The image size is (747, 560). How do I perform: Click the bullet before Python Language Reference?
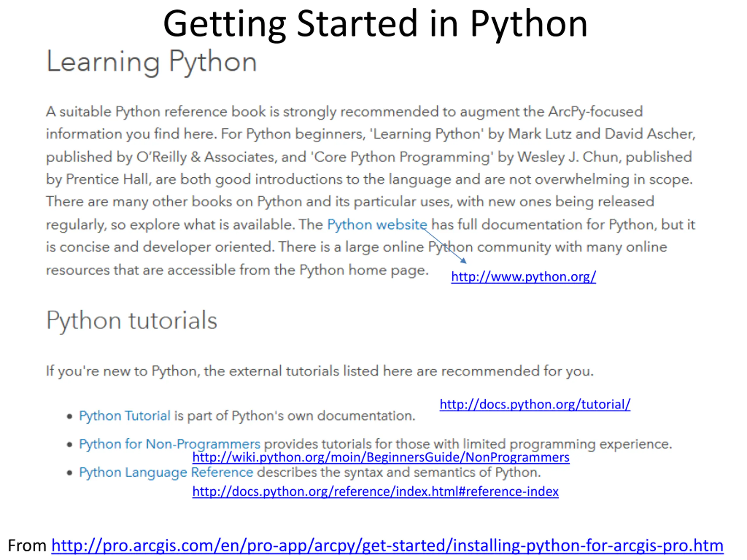[69, 473]
